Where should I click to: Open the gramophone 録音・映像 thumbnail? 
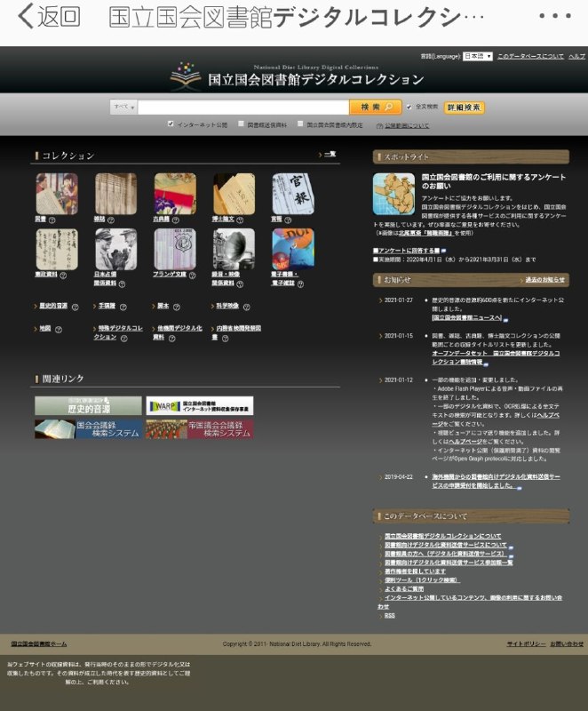(234, 249)
